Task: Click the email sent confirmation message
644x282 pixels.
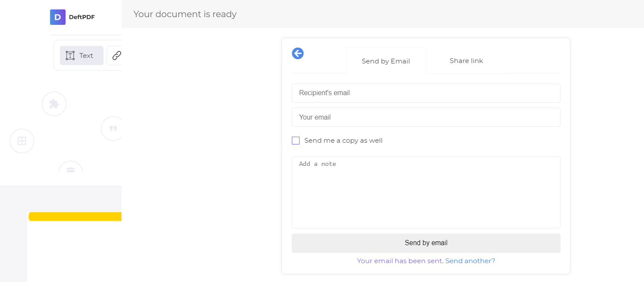Action: point(400,261)
